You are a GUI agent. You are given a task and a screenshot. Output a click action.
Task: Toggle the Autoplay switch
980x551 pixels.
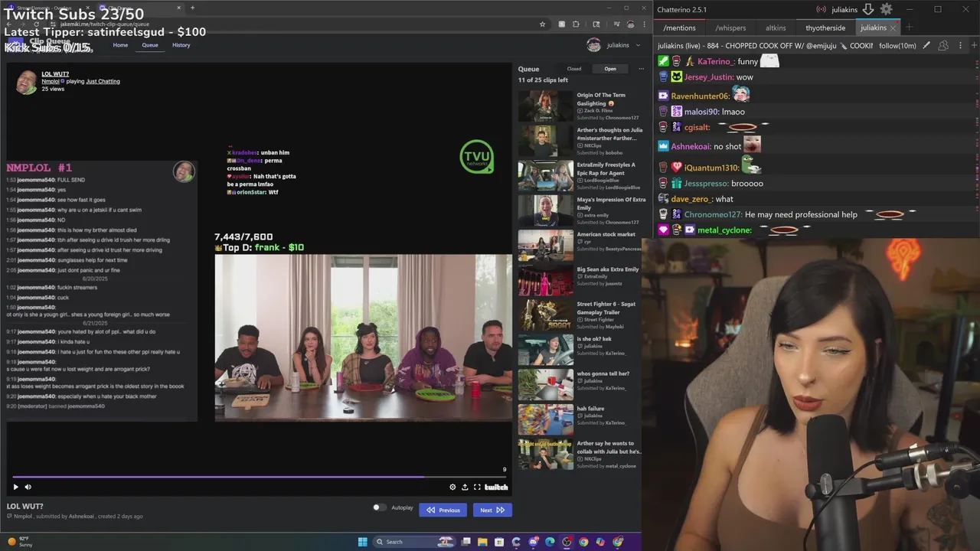coord(379,507)
